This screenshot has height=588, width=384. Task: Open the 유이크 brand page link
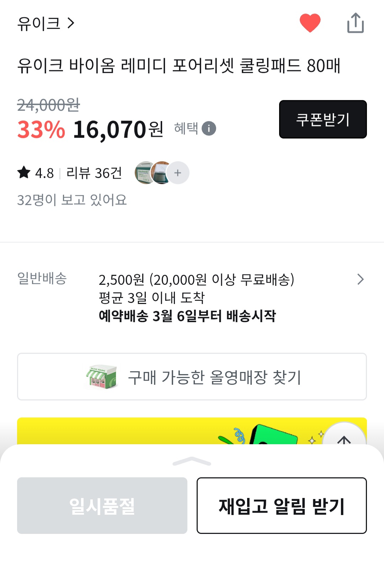tap(39, 23)
